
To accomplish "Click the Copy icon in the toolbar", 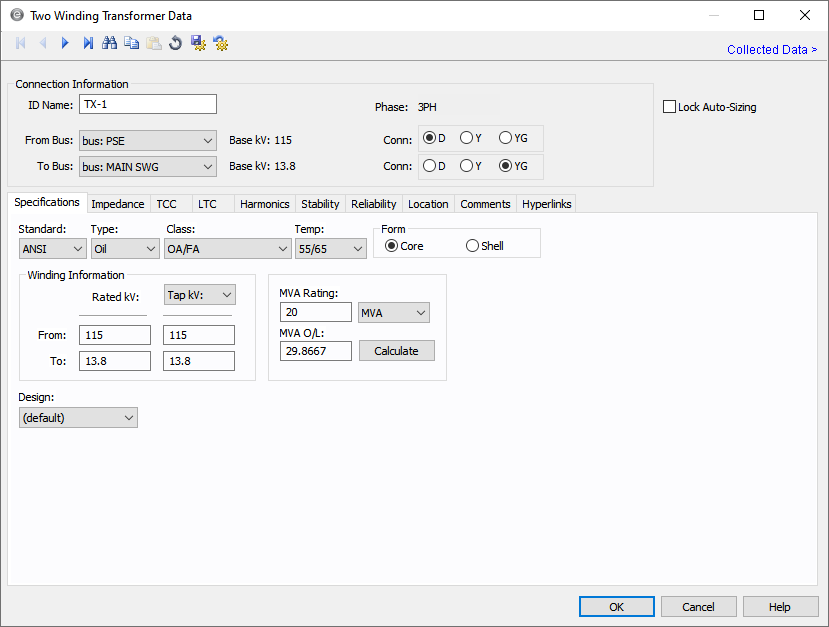I will 132,43.
